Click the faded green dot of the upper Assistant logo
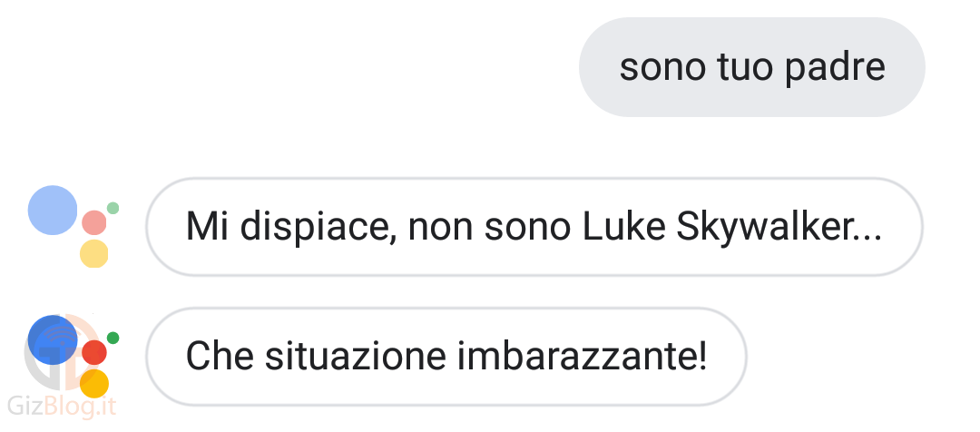 click(x=113, y=208)
